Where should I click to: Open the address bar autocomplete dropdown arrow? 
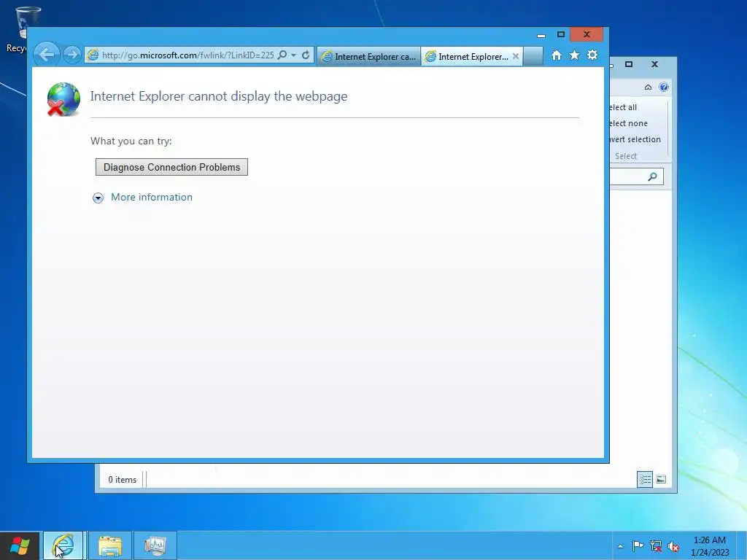click(293, 55)
